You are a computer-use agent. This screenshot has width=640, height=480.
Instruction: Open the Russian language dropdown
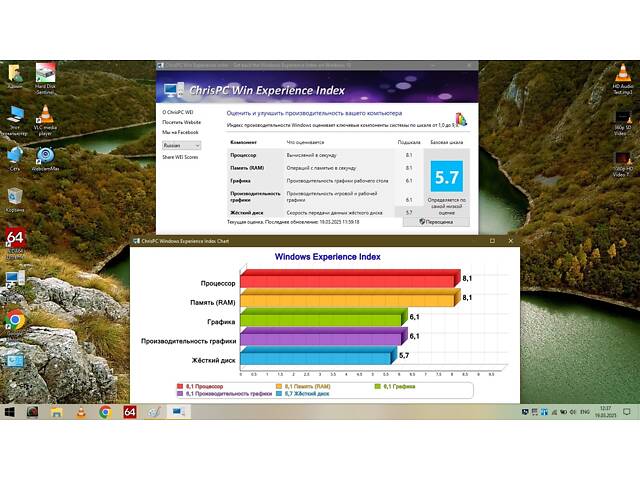point(182,145)
